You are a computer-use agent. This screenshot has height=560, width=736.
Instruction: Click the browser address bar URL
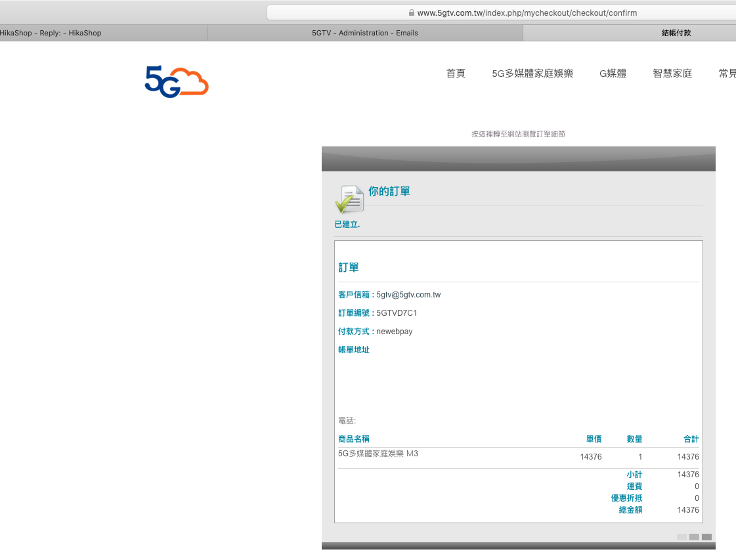[527, 12]
